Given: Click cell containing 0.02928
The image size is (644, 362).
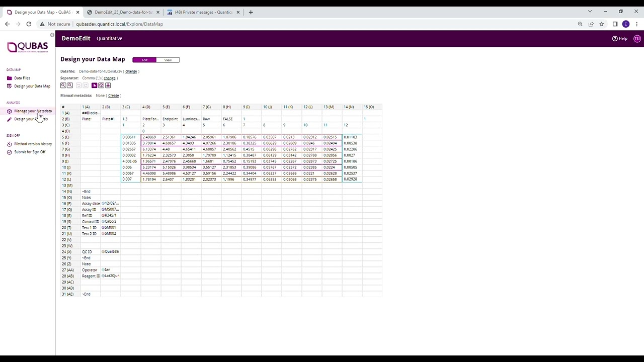Looking at the screenshot, I should tap(352, 179).
